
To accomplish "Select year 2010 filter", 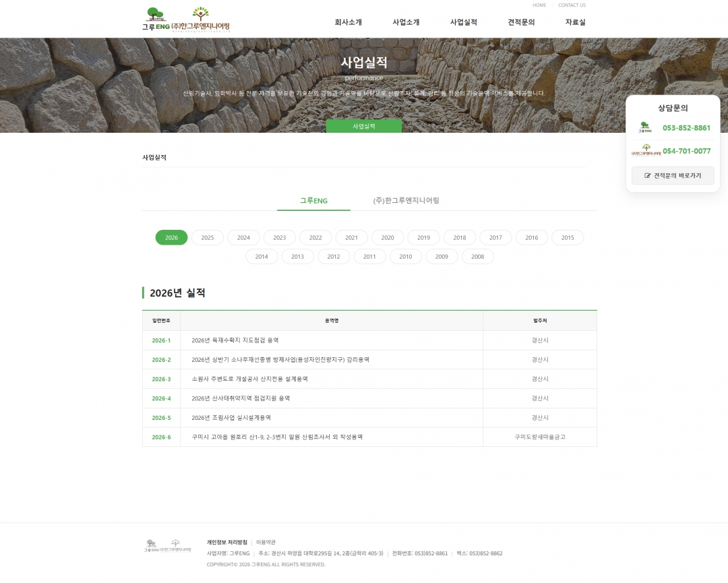I will (405, 257).
